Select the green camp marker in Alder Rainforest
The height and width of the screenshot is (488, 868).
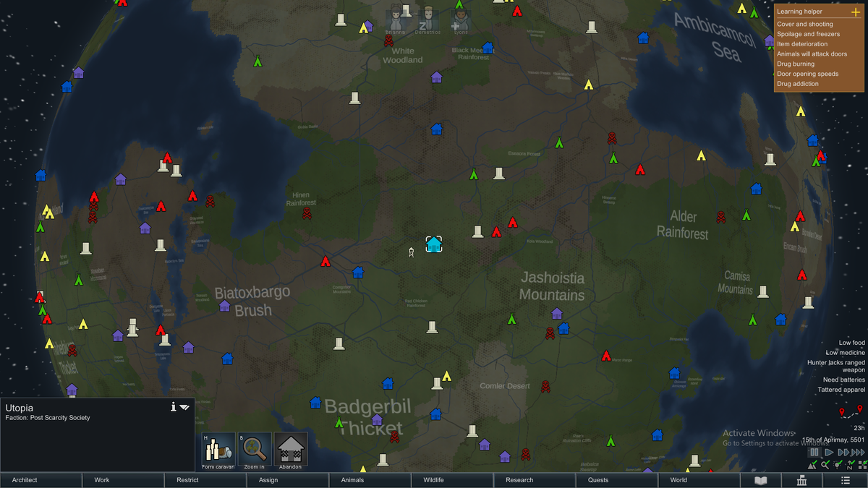(746, 215)
